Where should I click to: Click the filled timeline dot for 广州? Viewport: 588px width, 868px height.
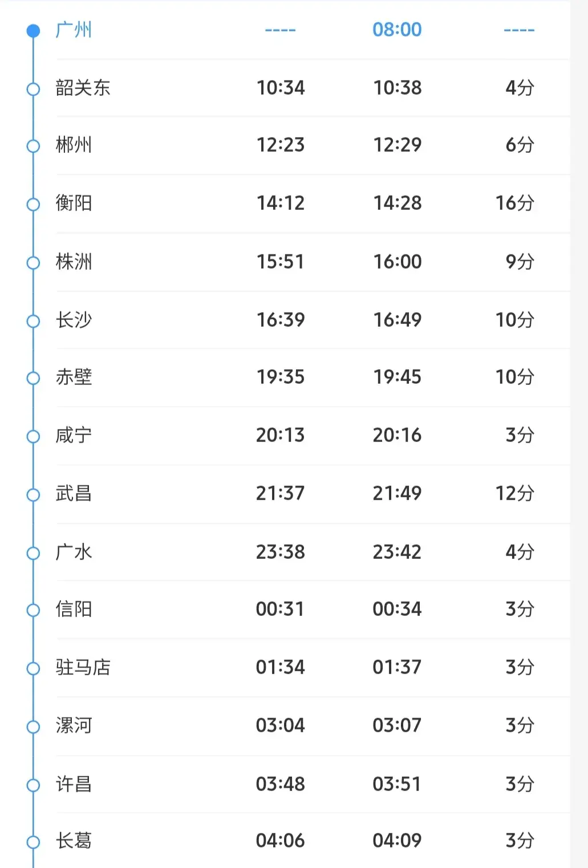coord(34,30)
